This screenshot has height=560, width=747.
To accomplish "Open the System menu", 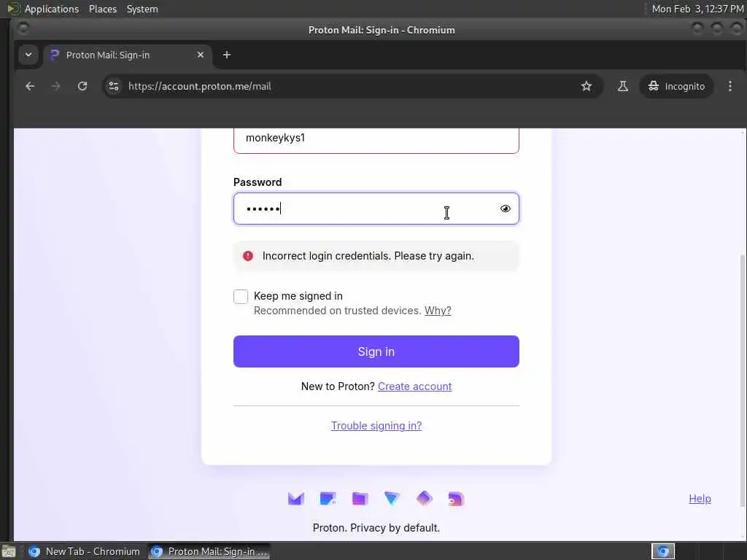I will [142, 9].
